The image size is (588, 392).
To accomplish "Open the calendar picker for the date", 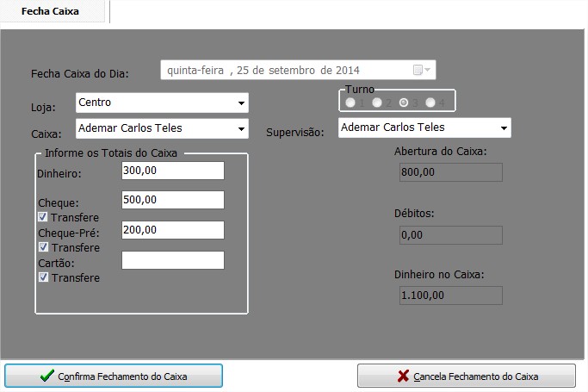I will click(423, 70).
